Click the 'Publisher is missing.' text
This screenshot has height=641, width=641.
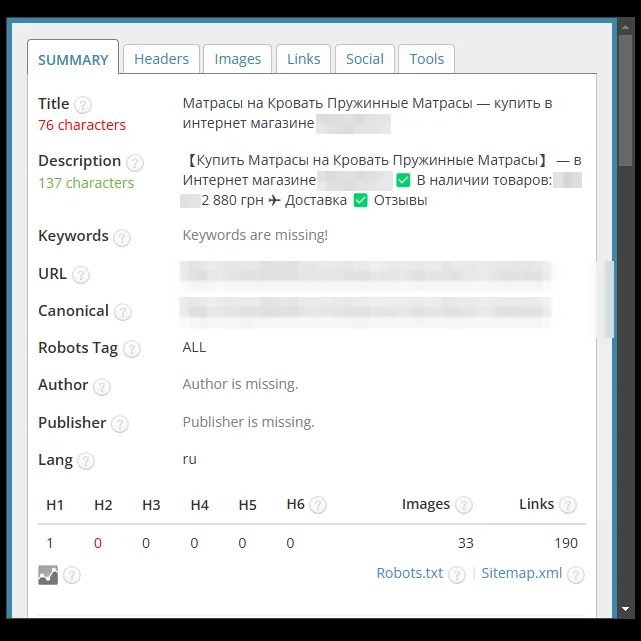point(249,422)
